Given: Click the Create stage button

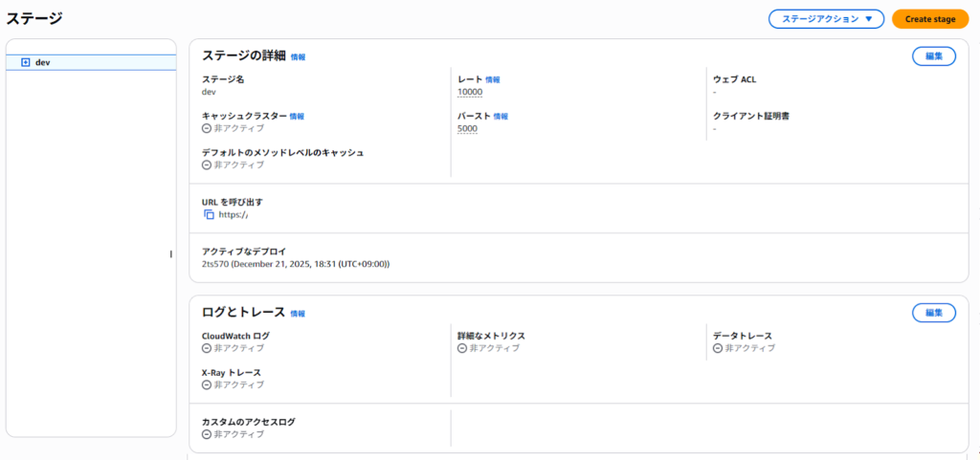Looking at the screenshot, I should [x=929, y=19].
